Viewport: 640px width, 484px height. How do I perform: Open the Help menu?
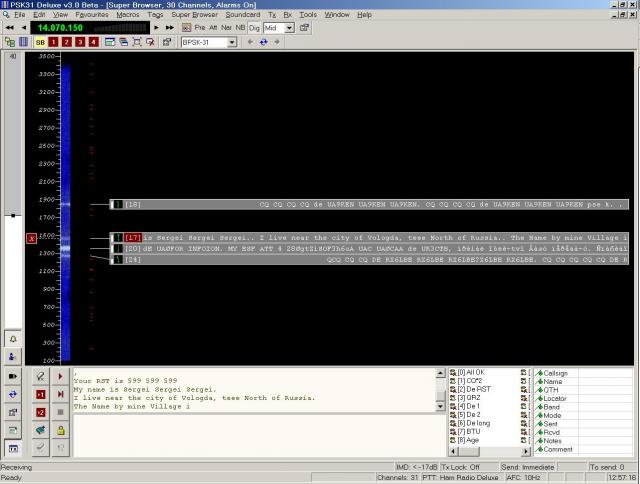[x=364, y=15]
